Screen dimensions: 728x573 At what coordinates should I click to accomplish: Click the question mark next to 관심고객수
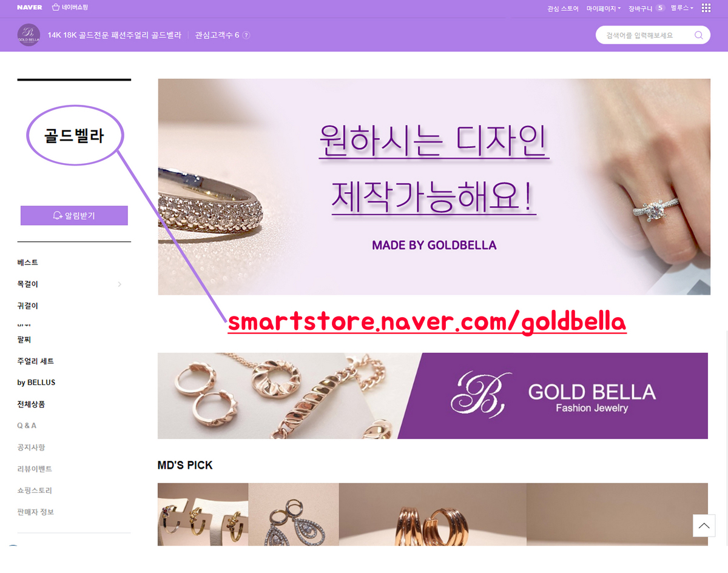246,35
